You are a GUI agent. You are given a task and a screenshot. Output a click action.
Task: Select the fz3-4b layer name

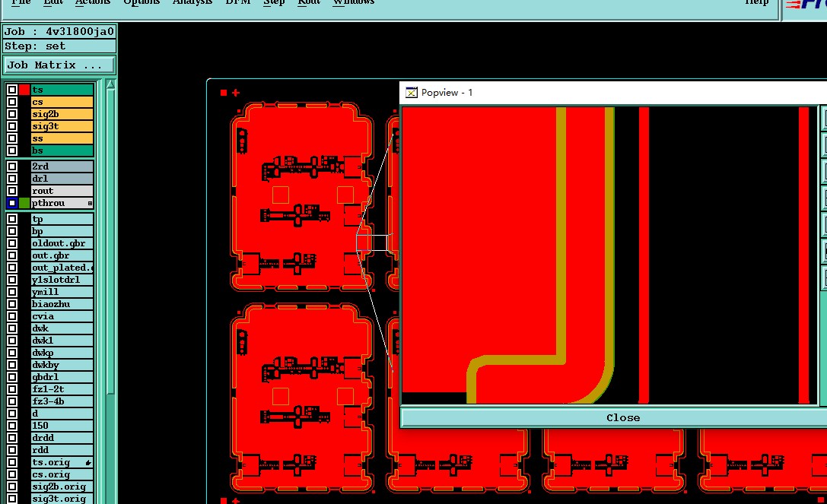tap(62, 401)
